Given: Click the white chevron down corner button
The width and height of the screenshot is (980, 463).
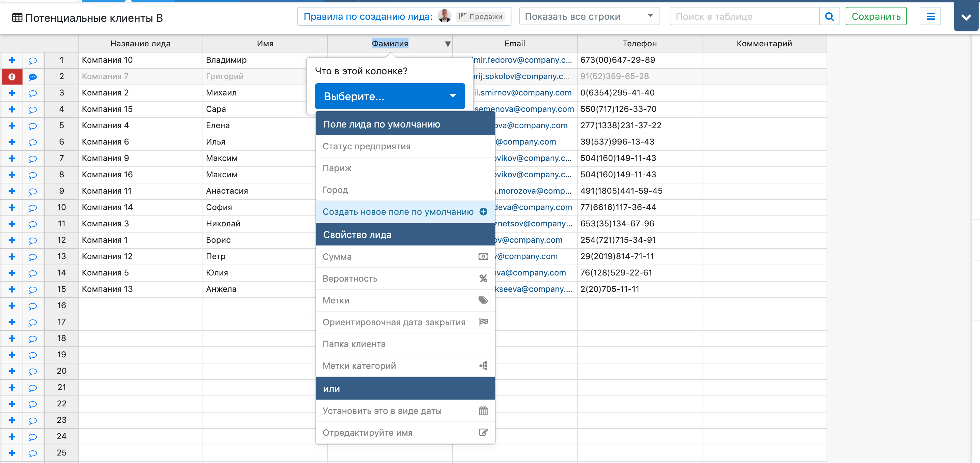Looking at the screenshot, I should click(966, 17).
